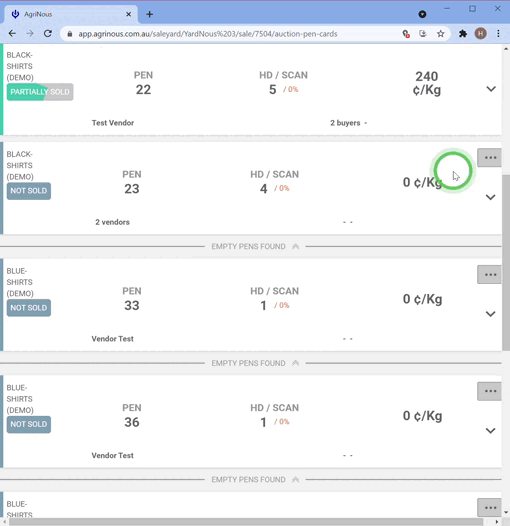Click 'Vendor Test' on the Pen 36 card
The image size is (510, 526).
pos(112,456)
